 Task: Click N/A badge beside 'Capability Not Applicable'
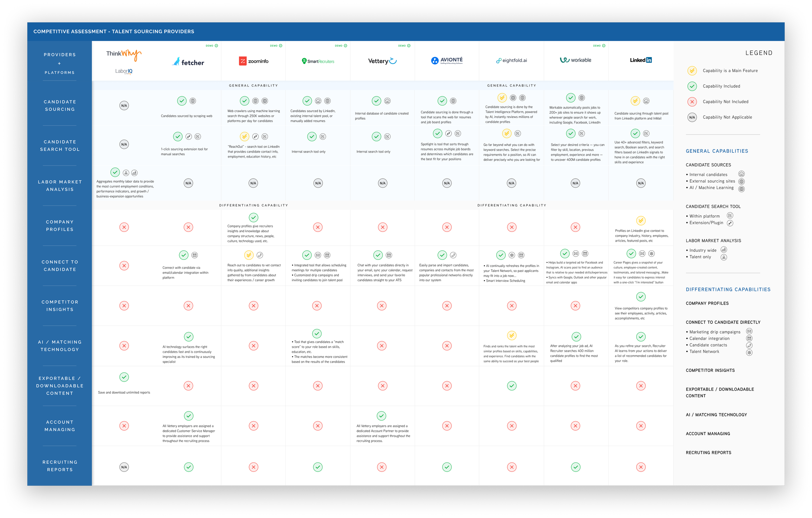coord(692,117)
